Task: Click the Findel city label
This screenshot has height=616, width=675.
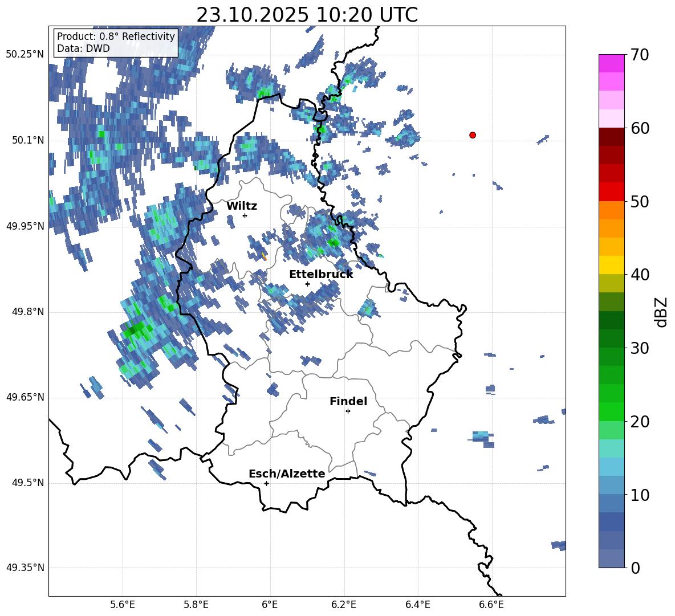Action: (x=348, y=401)
